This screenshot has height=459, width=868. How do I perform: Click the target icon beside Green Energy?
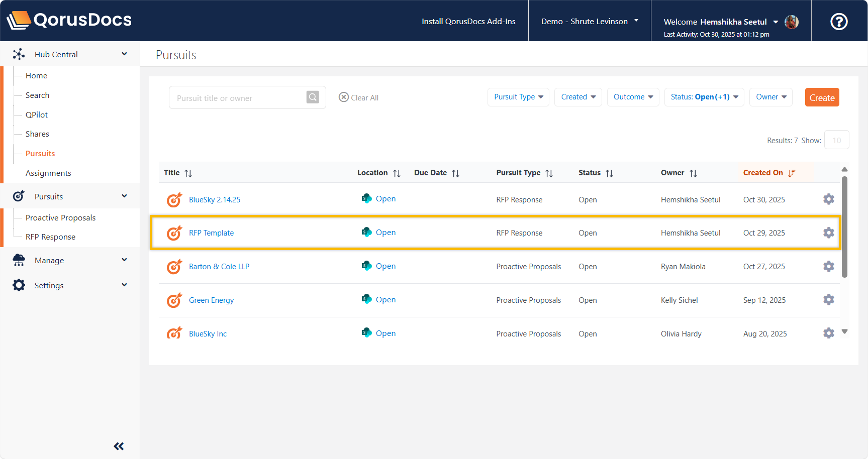174,300
